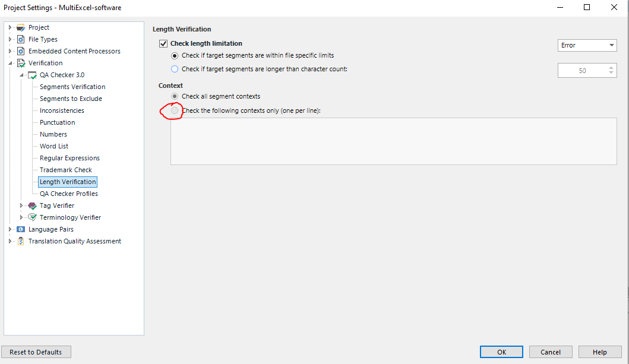Close the Project Settings window

[614, 7]
